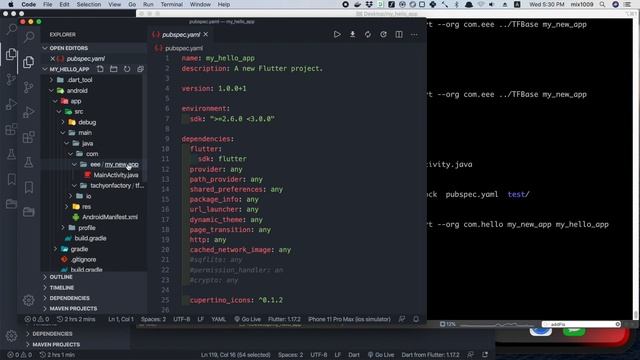Open the Run menu
The height and width of the screenshot is (360, 640).
coord(148,4)
